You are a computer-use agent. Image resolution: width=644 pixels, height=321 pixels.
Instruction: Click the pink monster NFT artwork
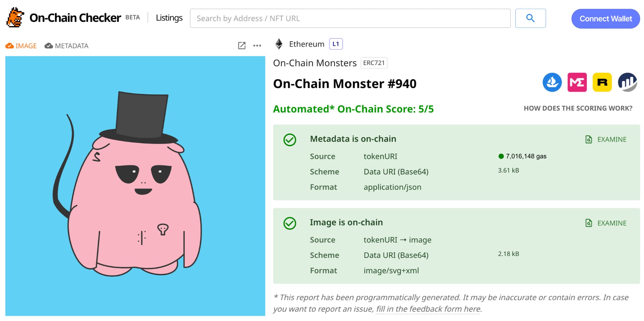135,187
